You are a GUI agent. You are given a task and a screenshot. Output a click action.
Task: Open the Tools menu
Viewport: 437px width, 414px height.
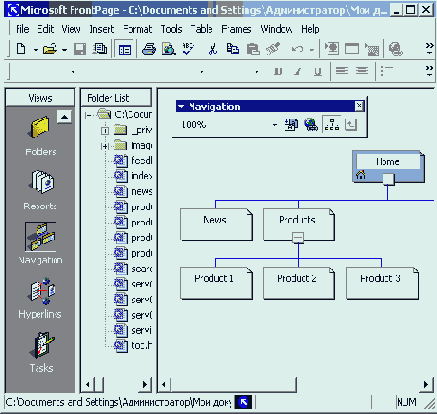click(171, 29)
